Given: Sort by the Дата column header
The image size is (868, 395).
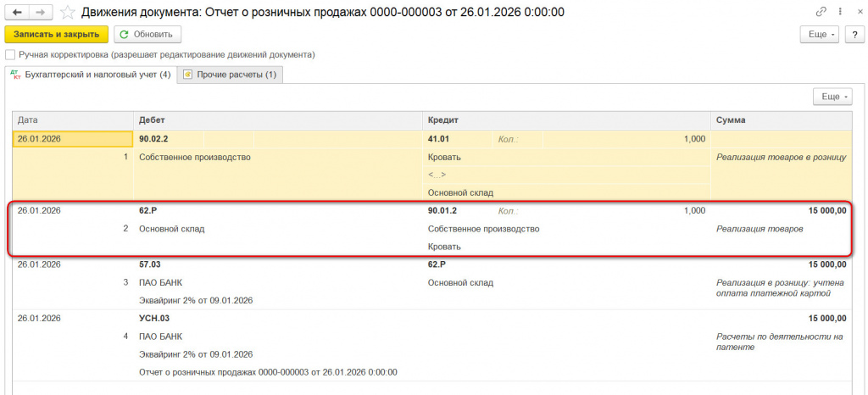Looking at the screenshot, I should pos(73,120).
